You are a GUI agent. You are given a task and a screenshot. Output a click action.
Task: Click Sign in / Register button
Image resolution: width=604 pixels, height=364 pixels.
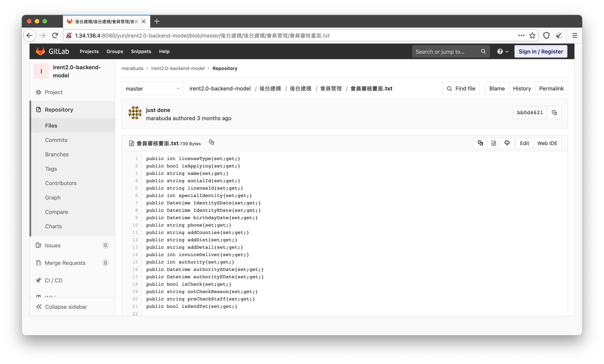pos(541,52)
